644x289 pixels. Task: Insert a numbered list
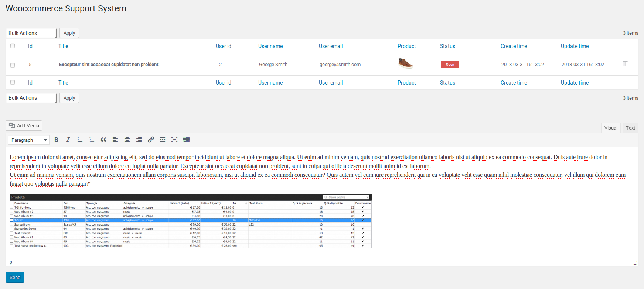[x=92, y=140]
